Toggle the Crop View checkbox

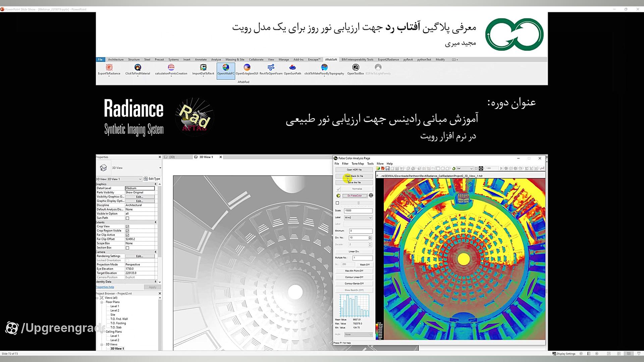click(127, 227)
